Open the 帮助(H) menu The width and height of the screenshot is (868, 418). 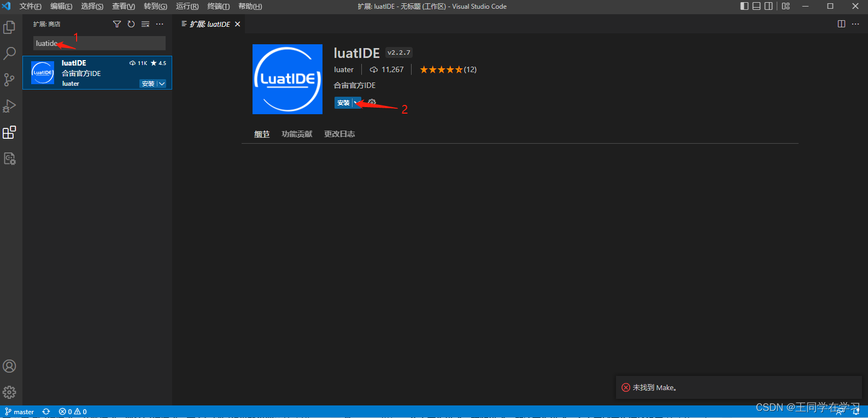coord(250,7)
